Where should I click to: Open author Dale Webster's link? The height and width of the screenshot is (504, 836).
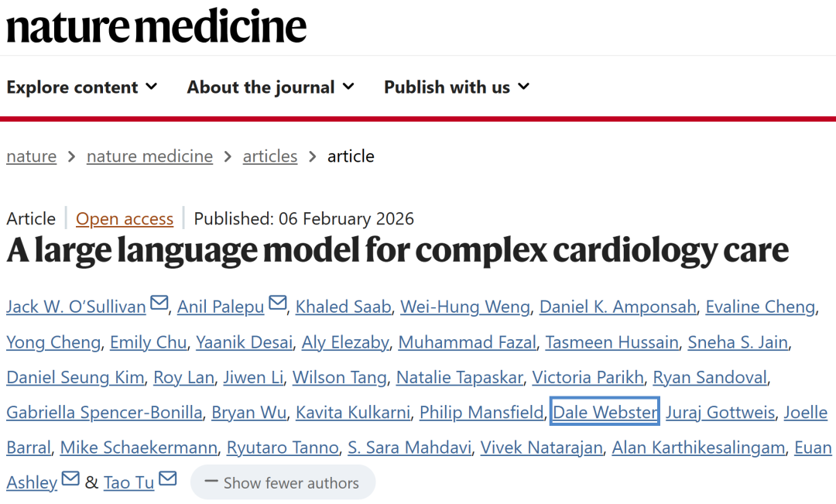[x=605, y=413]
